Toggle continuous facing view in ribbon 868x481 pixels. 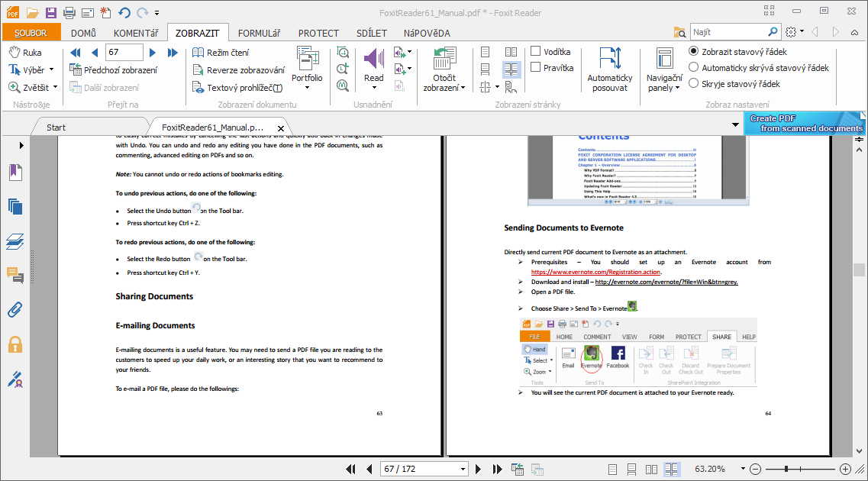(511, 69)
